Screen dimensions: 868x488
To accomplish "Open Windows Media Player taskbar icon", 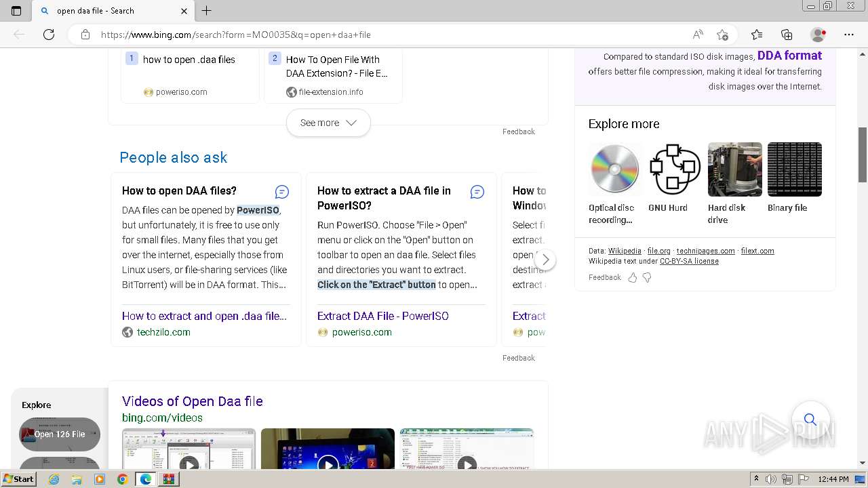I will click(100, 479).
